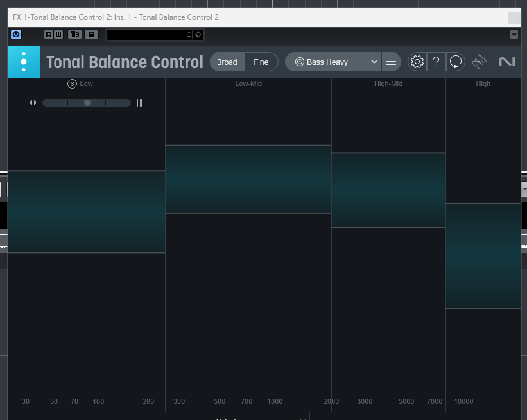Click the 2000 frequency label
This screenshot has width=527, height=420.
(x=331, y=401)
